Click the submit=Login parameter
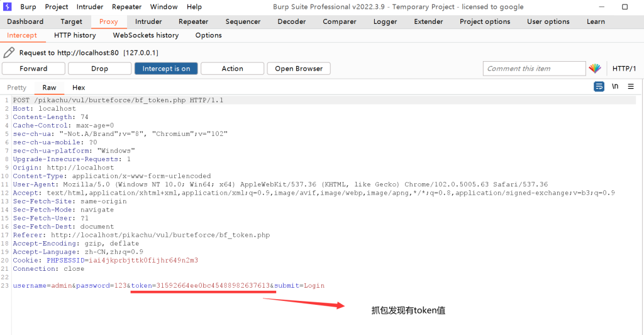 [x=299, y=286]
